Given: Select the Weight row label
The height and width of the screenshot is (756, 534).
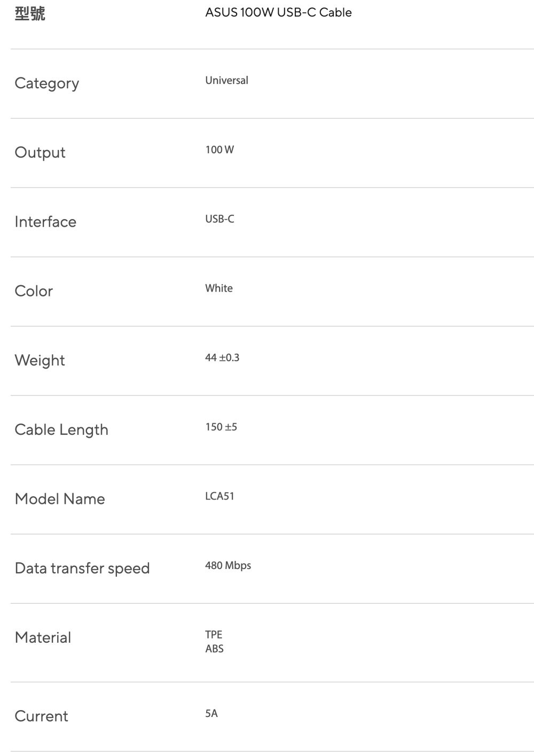Looking at the screenshot, I should tap(40, 361).
